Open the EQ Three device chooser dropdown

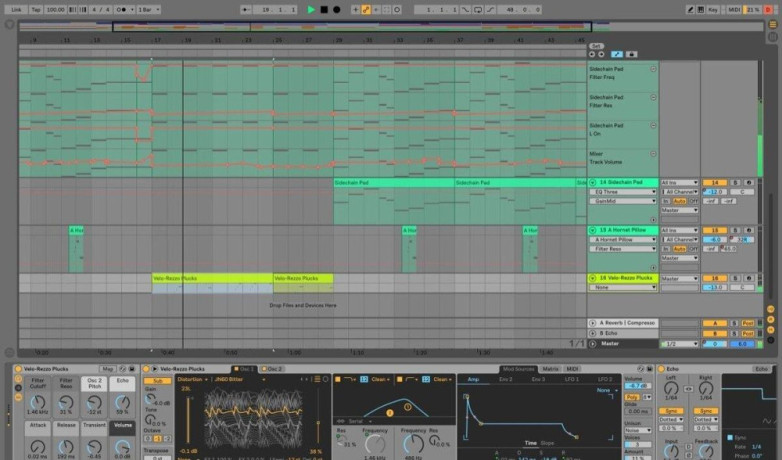(x=623, y=192)
